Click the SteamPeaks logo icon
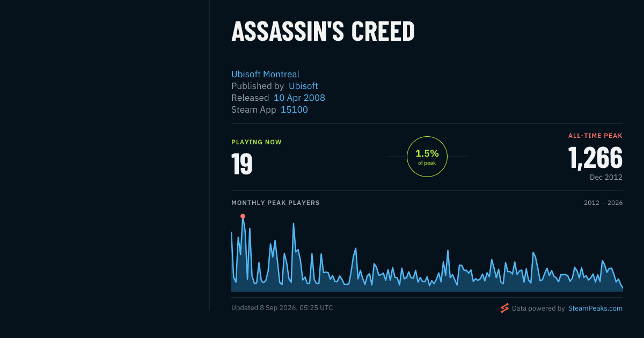This screenshot has height=338, width=644. click(x=504, y=308)
